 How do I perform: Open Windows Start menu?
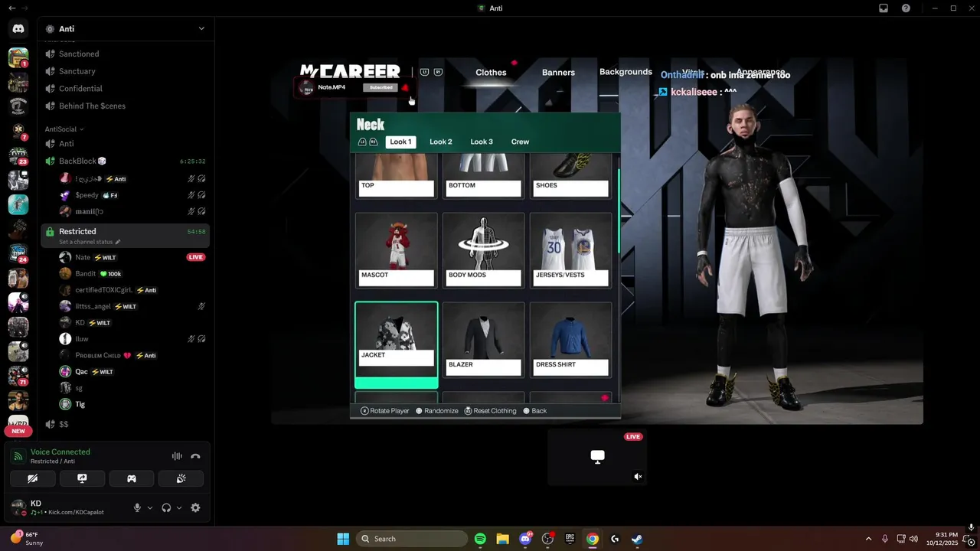[343, 539]
